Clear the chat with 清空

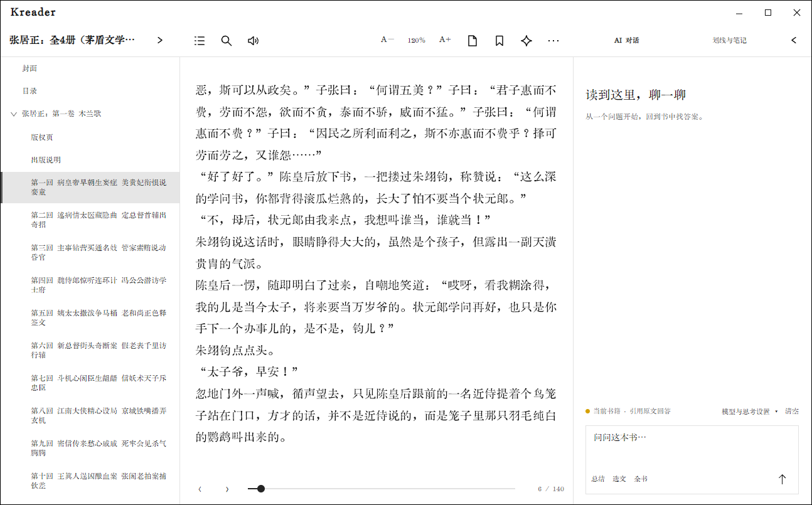[792, 412]
